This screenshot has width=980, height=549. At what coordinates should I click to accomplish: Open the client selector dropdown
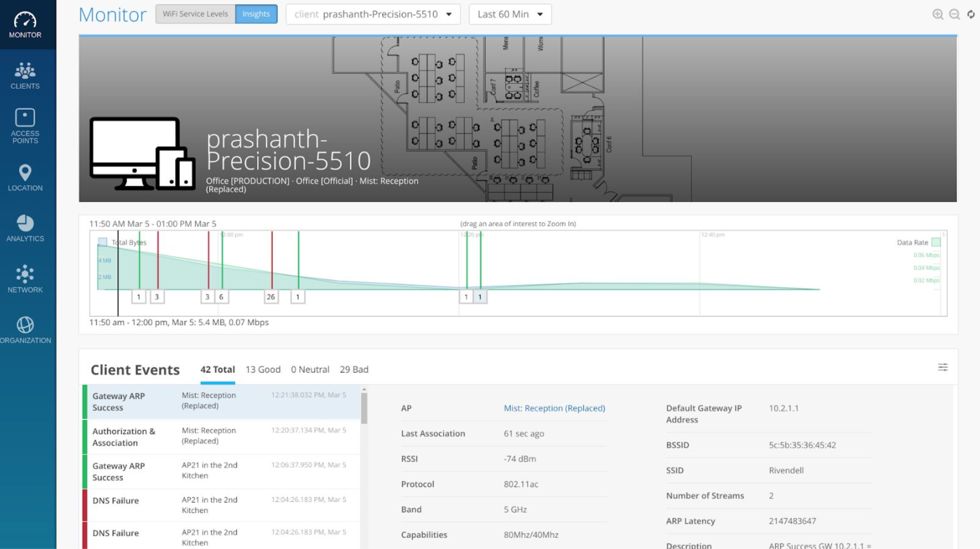[373, 15]
